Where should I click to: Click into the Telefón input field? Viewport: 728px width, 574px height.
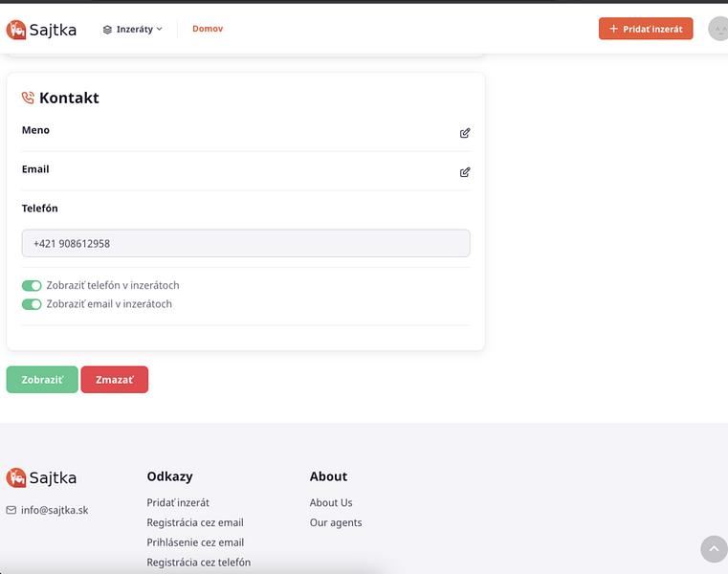[x=246, y=243]
